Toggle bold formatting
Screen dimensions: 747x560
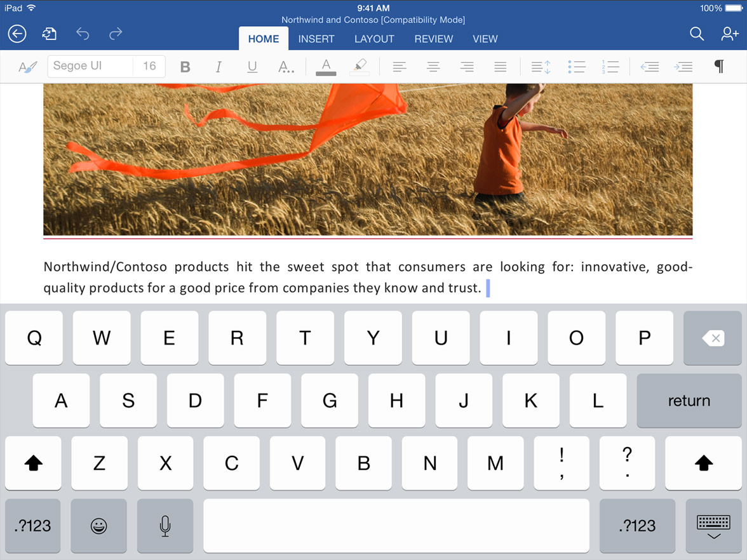[185, 66]
